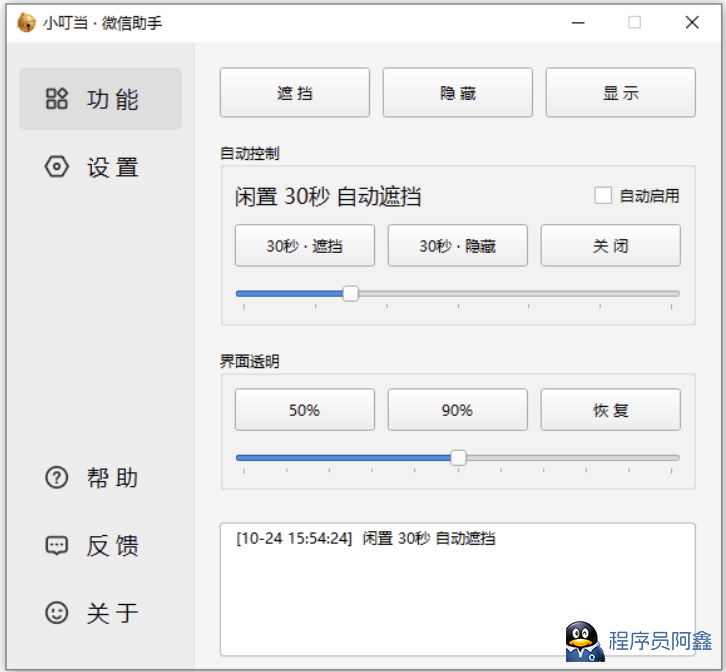Click the app logo in title bar
Image resolution: width=726 pixels, height=672 pixels.
pos(26,22)
